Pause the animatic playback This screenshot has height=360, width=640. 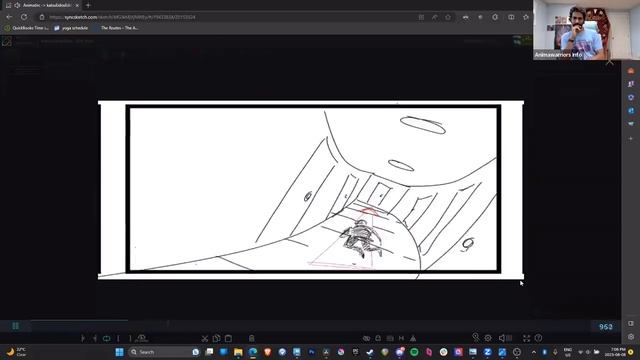(16, 326)
